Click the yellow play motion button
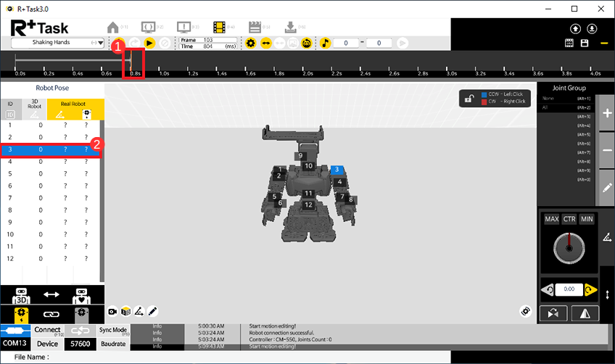The width and height of the screenshot is (615, 364). [x=149, y=44]
